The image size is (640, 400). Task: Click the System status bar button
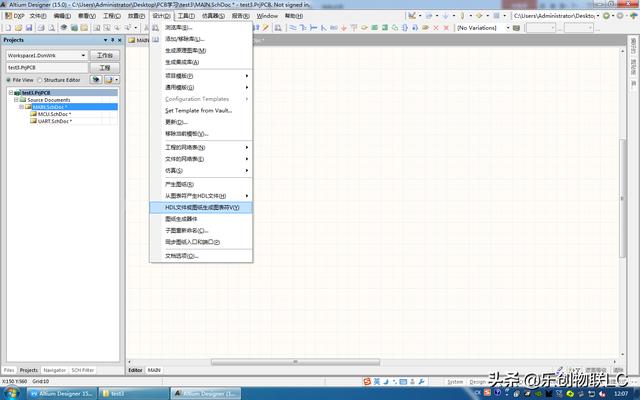click(455, 382)
